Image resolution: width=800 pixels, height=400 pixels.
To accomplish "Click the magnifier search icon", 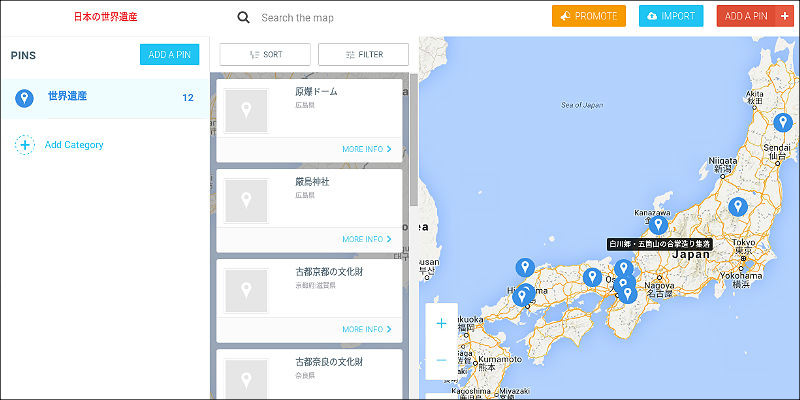I will point(243,18).
